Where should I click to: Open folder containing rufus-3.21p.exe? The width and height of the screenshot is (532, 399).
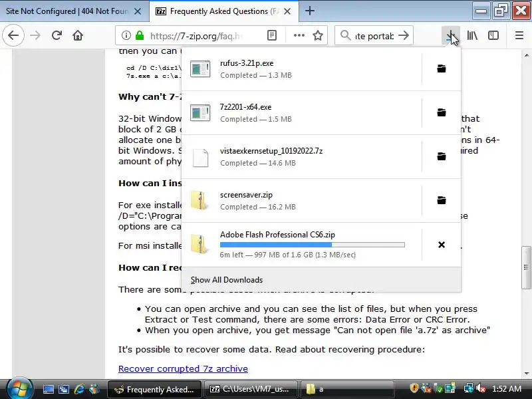[x=442, y=68]
